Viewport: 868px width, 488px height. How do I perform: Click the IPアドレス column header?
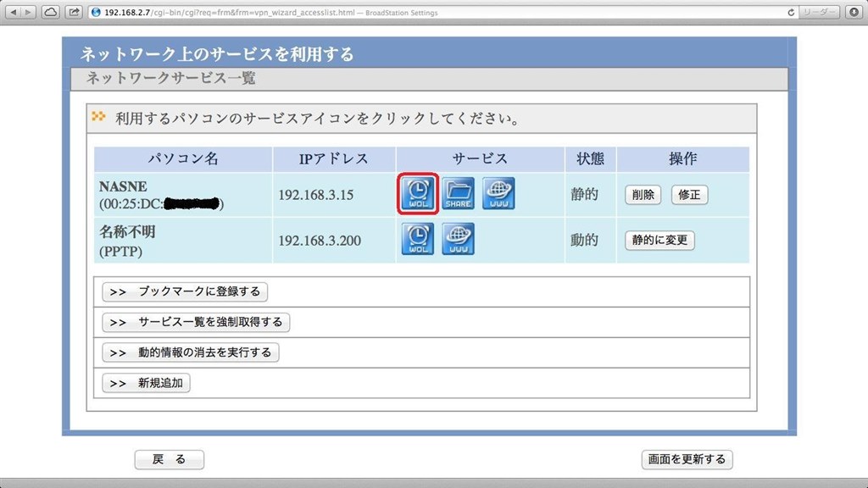(x=334, y=158)
